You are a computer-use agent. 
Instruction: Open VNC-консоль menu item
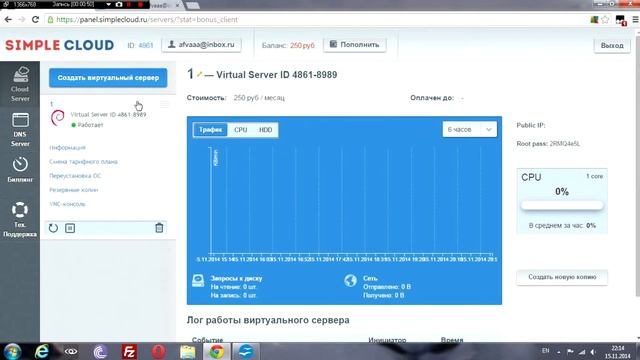pyautogui.click(x=67, y=204)
